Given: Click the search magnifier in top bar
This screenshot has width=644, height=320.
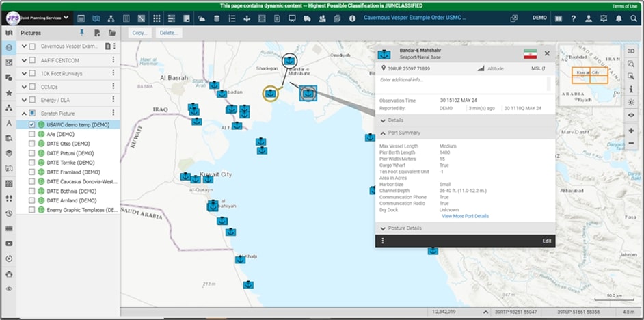Looking at the screenshot, I should [633, 18].
